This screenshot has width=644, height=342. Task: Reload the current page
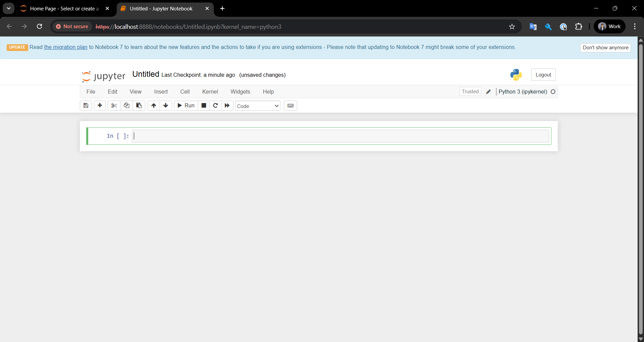click(39, 26)
